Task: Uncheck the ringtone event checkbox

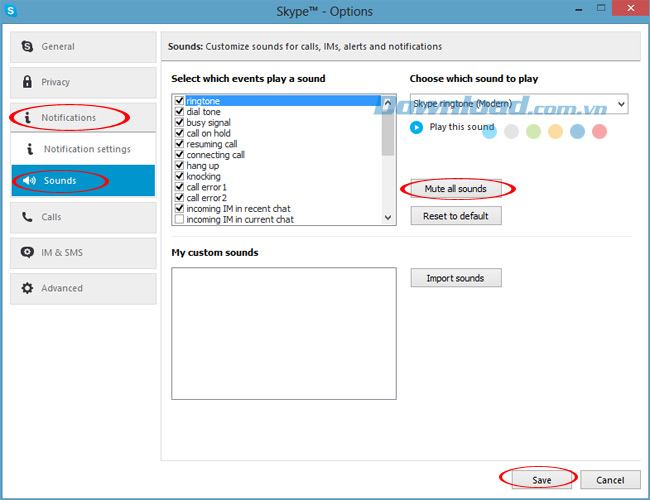Action: tap(179, 101)
